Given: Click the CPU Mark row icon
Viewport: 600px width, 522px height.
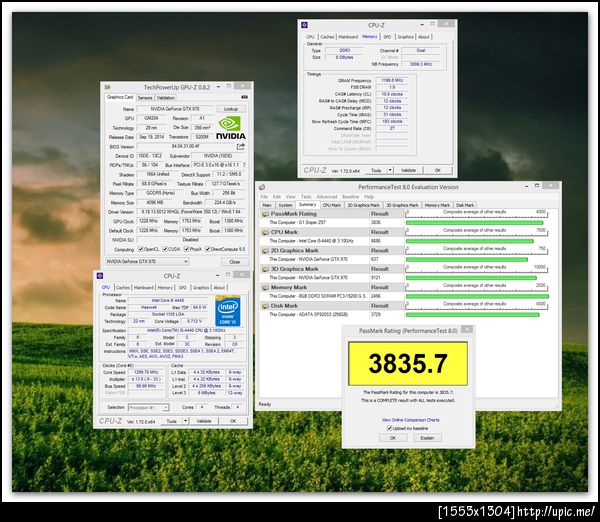Looking at the screenshot, I should click(x=265, y=232).
